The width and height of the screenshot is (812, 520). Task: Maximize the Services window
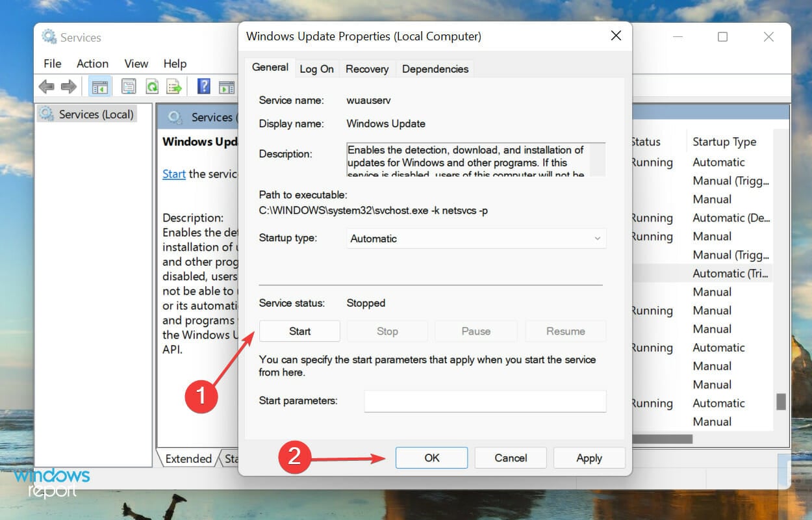pyautogui.click(x=722, y=37)
